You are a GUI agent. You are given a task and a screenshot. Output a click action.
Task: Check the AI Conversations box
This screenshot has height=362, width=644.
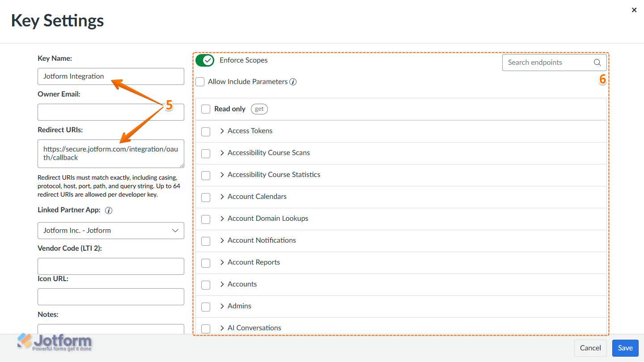point(206,328)
